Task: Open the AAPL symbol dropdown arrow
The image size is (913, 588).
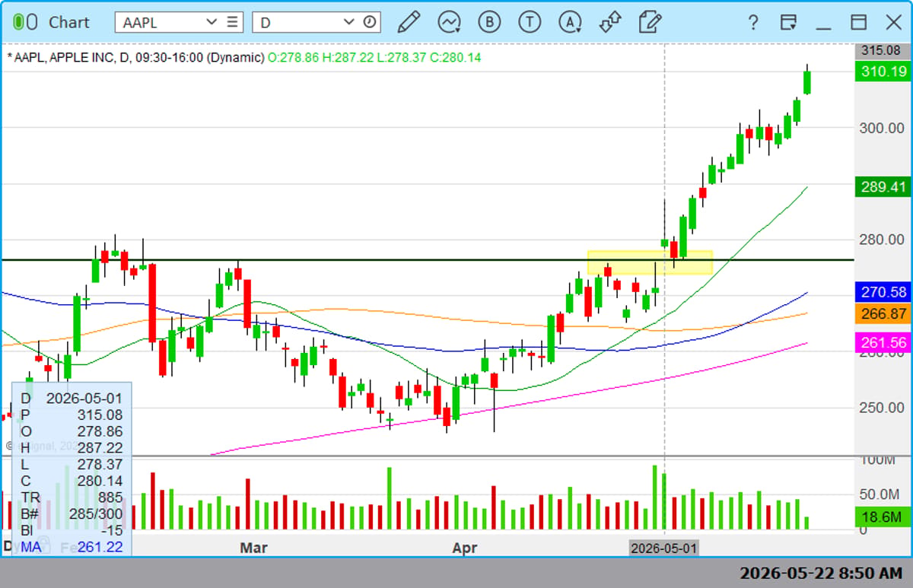Action: (212, 22)
